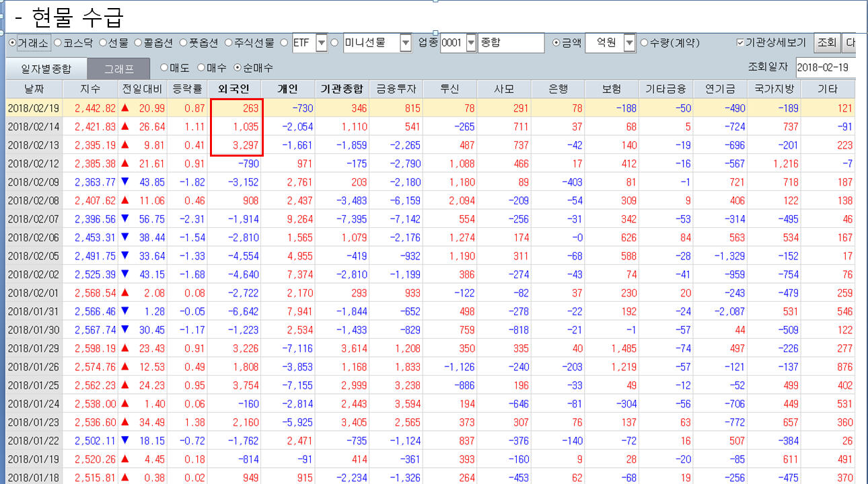Switch to the 그래프 tab
868x484 pixels.
pos(118,69)
